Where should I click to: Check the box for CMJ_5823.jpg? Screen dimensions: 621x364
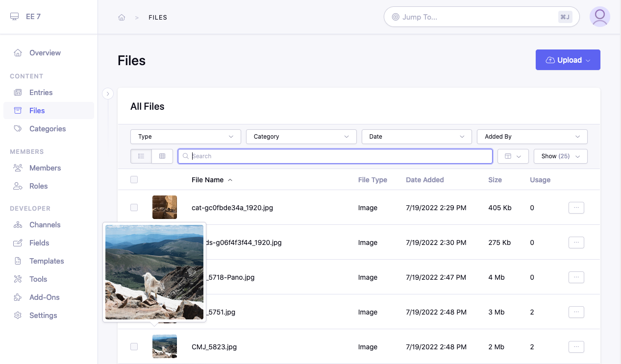pyautogui.click(x=134, y=347)
